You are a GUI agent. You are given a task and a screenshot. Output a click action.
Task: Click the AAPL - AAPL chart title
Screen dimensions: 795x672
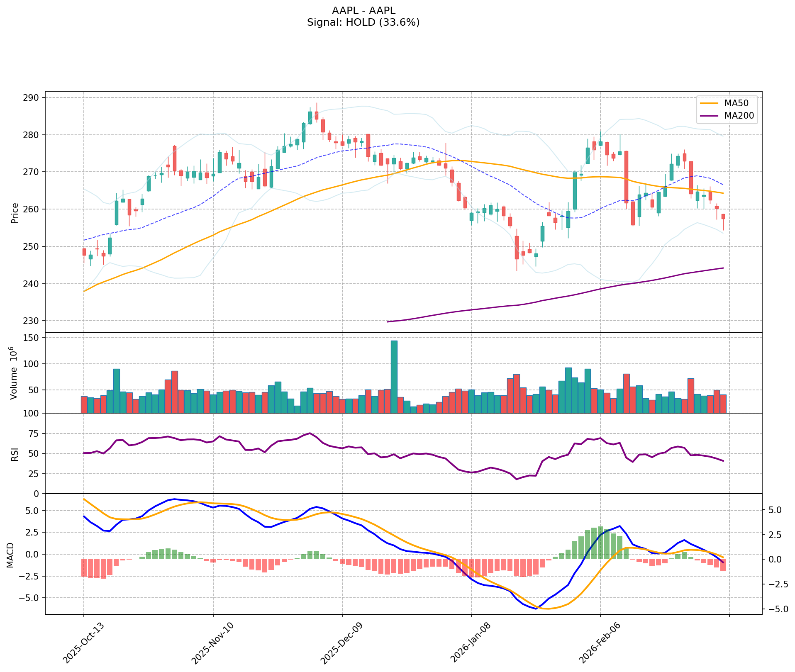tap(363, 11)
